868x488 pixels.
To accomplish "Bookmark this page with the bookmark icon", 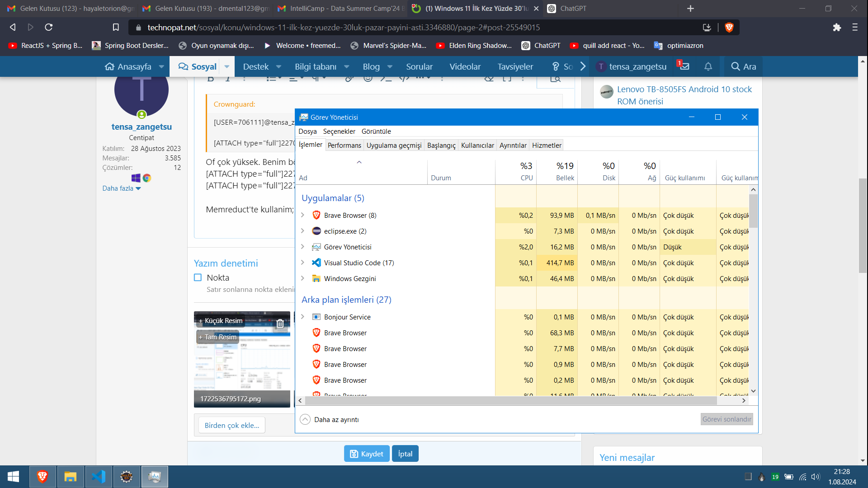I will tap(116, 28).
